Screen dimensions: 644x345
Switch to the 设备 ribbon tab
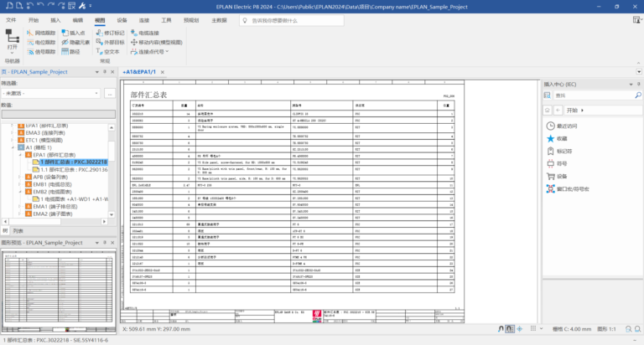click(x=122, y=20)
